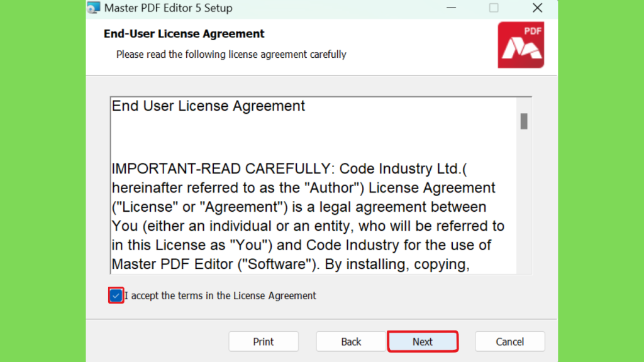Click the Master PDF Editor red logo
This screenshot has width=644, height=362.
click(521, 45)
